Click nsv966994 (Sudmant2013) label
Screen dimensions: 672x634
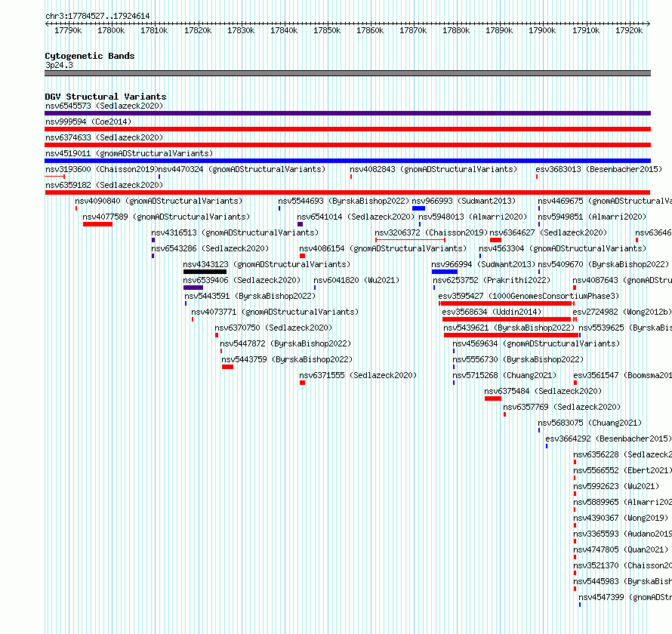pos(483,264)
